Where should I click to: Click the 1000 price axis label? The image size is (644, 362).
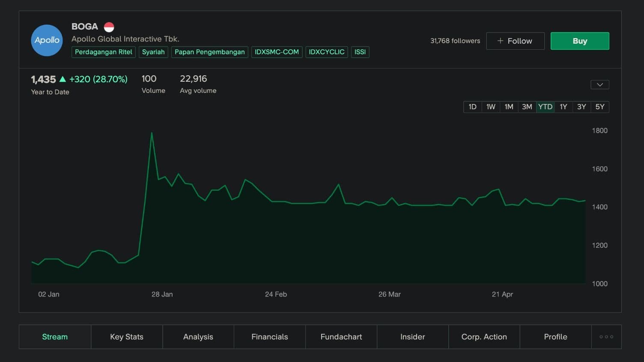coord(599,284)
